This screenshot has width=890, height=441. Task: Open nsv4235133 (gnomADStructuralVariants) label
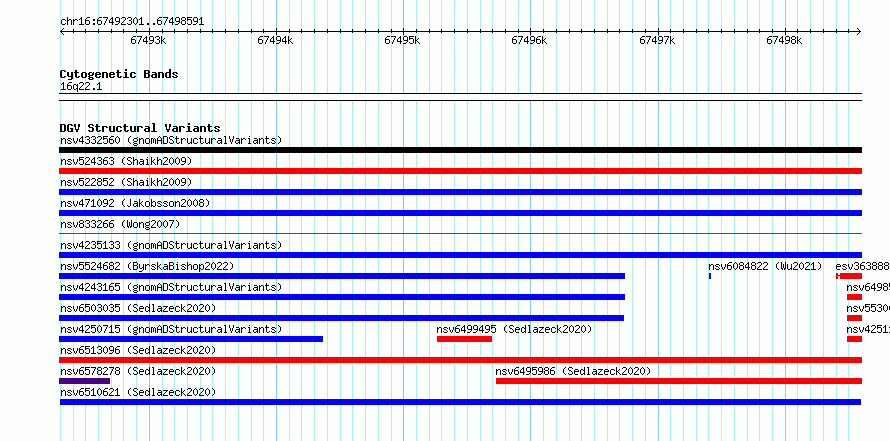point(171,245)
